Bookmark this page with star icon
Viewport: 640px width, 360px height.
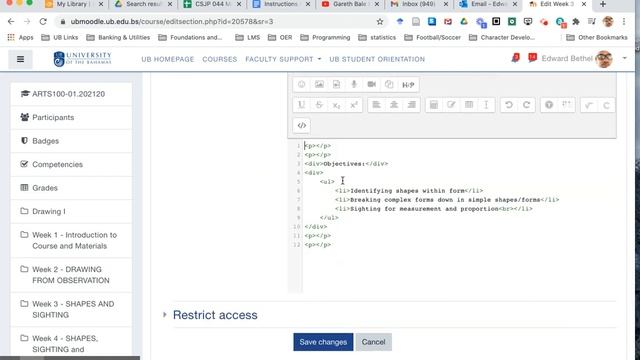380,22
